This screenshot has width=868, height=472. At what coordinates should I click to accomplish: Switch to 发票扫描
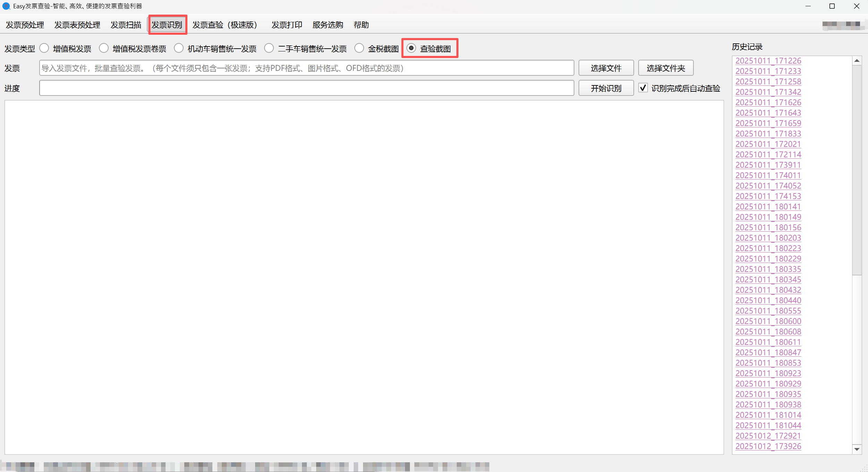(125, 25)
